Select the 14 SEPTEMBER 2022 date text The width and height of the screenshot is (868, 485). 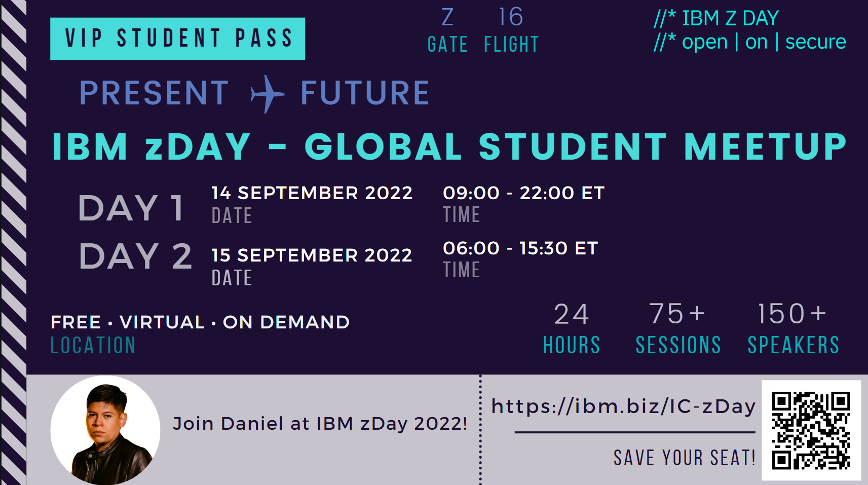312,193
